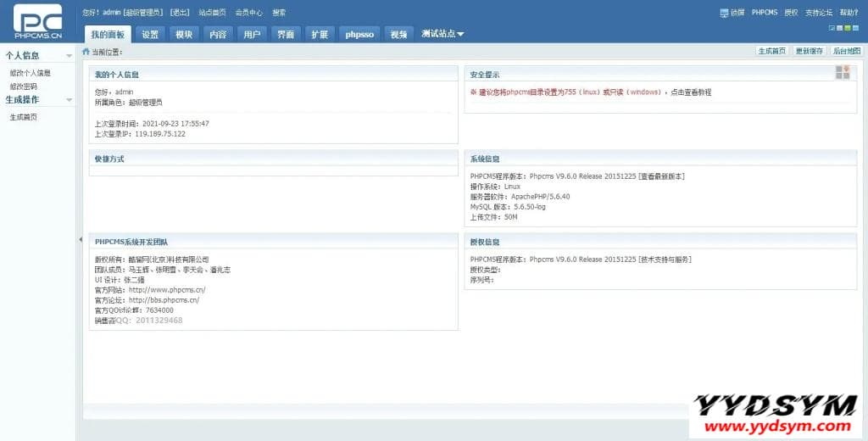The height and width of the screenshot is (441, 868).
Task: Click the 搜索 link in header
Action: (279, 12)
